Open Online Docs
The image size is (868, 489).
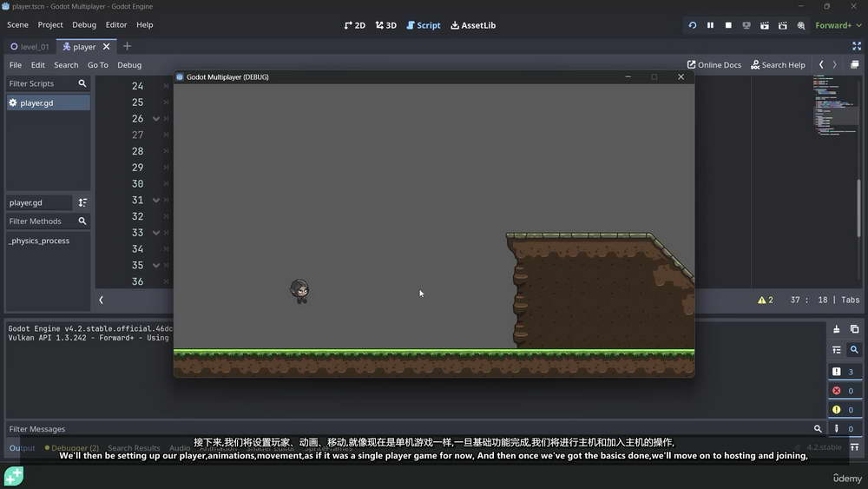click(x=714, y=65)
